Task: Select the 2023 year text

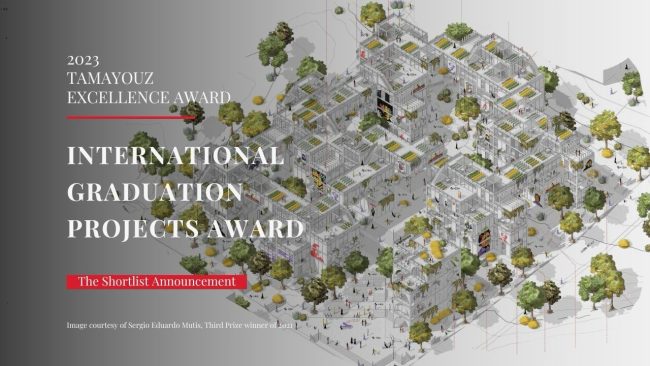Action: coord(83,61)
